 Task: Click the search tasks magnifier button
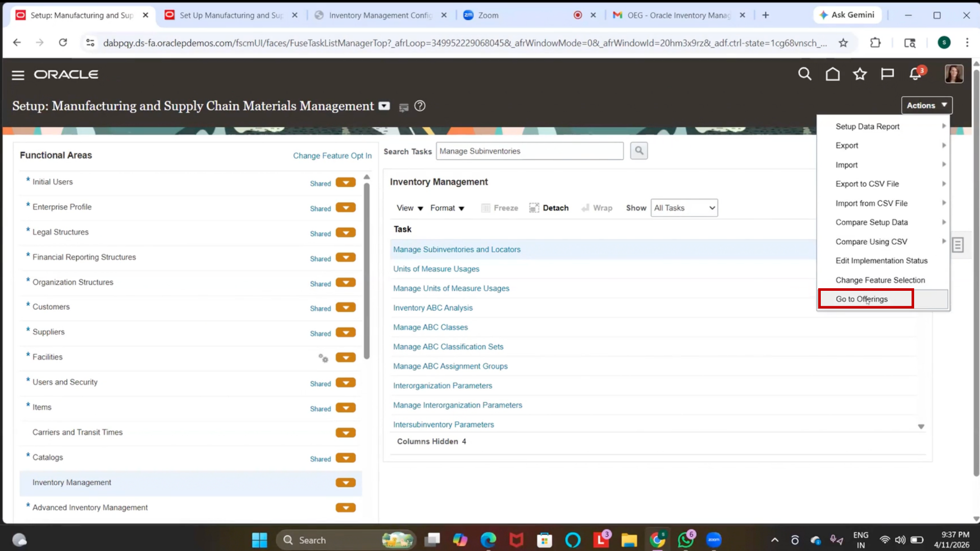tap(639, 151)
